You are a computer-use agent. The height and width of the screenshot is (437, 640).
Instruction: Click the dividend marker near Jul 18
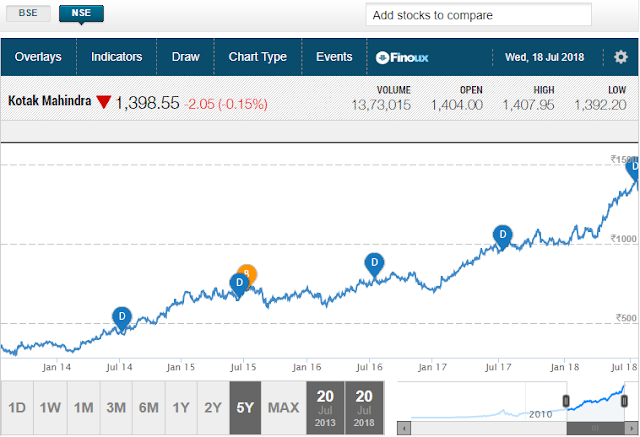click(633, 168)
